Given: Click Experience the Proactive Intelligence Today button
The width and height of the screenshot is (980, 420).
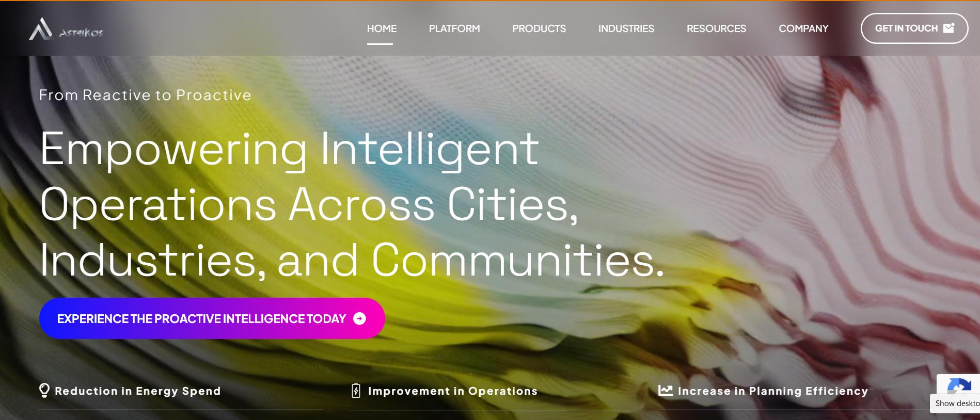Looking at the screenshot, I should coord(212,318).
